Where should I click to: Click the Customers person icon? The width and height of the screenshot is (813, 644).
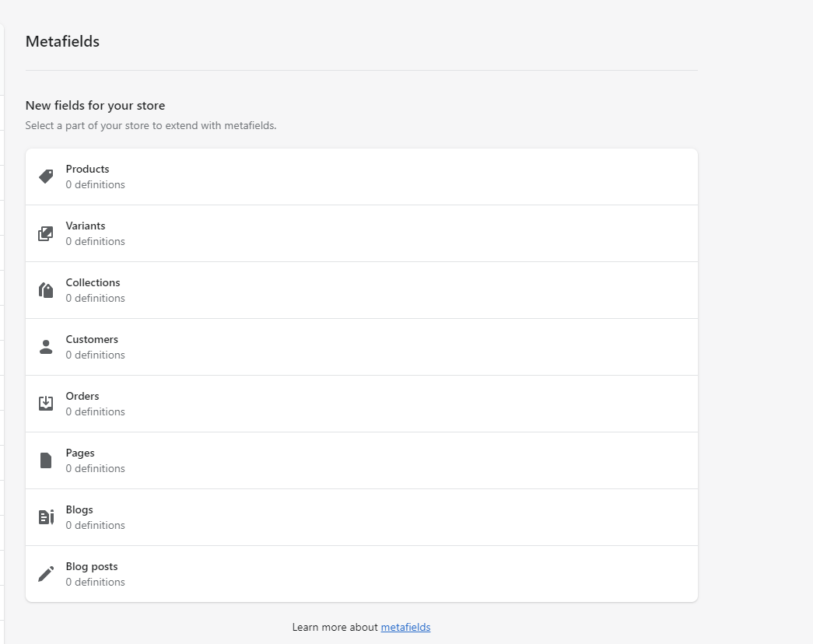point(46,347)
